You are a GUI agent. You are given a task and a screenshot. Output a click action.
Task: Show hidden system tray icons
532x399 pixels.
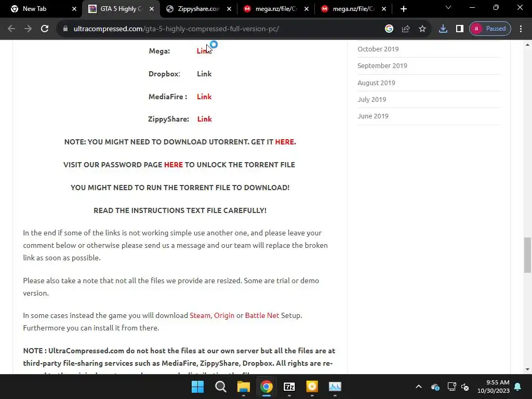[419, 387]
